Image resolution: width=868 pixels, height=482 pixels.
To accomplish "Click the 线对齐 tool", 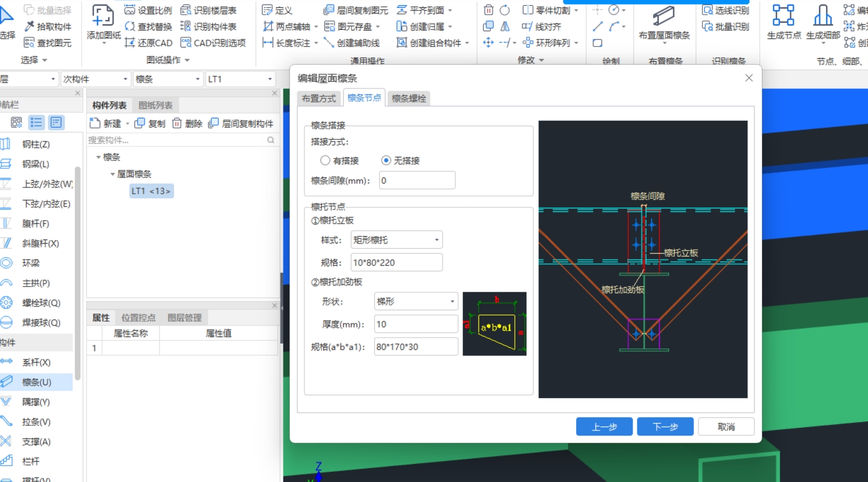I will pyautogui.click(x=541, y=27).
